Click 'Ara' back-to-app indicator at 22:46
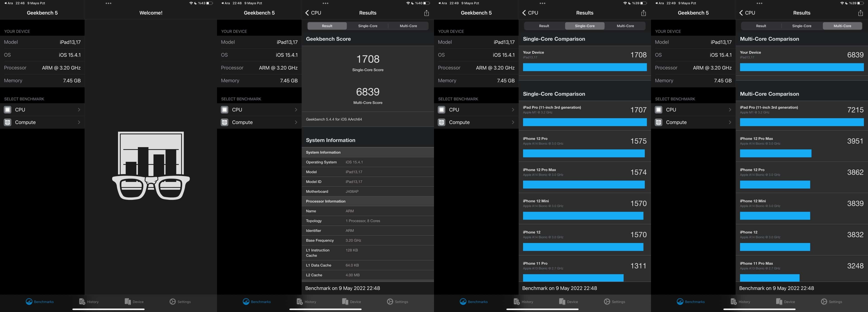 point(8,3)
